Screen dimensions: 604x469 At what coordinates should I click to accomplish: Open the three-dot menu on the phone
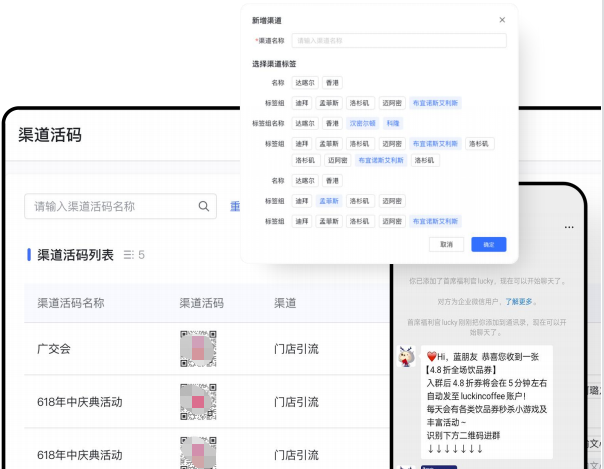568,228
